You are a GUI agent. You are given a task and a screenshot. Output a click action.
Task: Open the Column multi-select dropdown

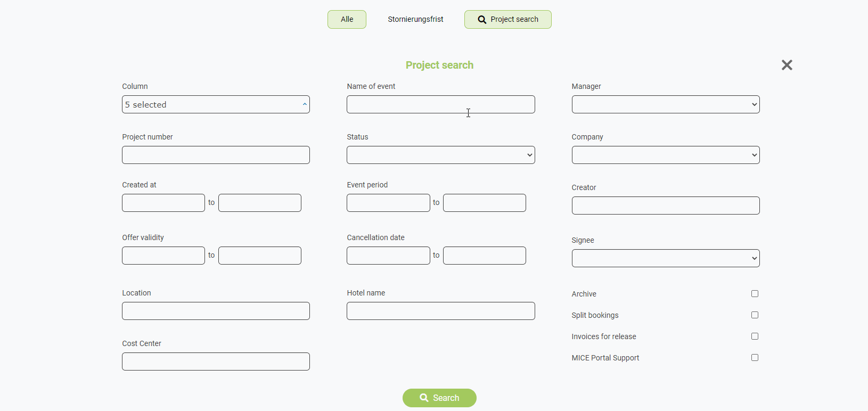click(x=216, y=104)
